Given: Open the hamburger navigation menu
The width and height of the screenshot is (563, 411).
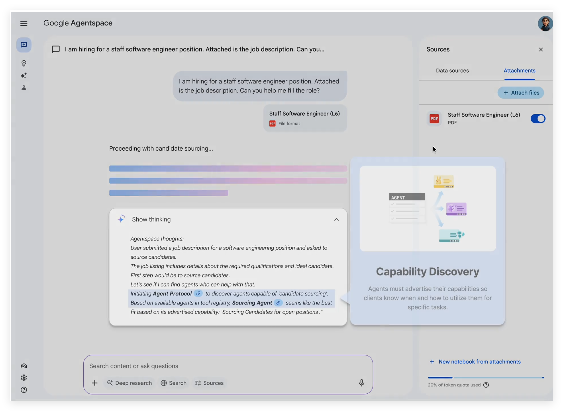Looking at the screenshot, I should pos(24,23).
